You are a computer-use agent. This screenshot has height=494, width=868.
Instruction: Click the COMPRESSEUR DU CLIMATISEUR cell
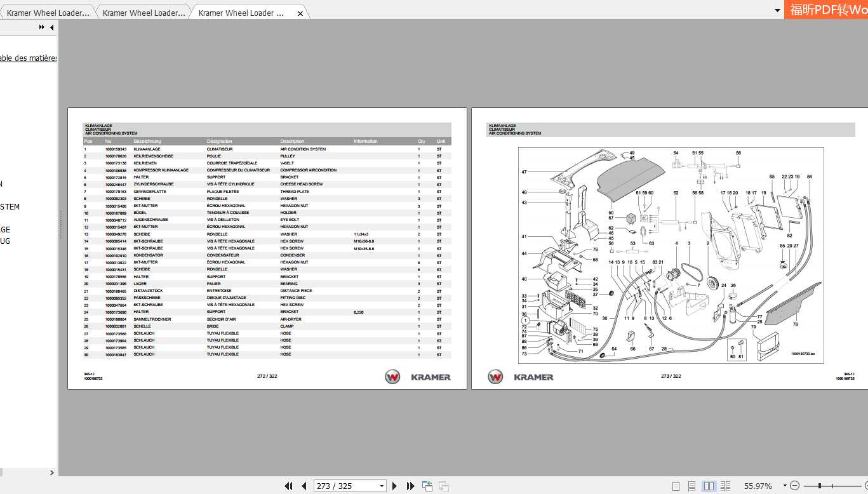tap(238, 170)
